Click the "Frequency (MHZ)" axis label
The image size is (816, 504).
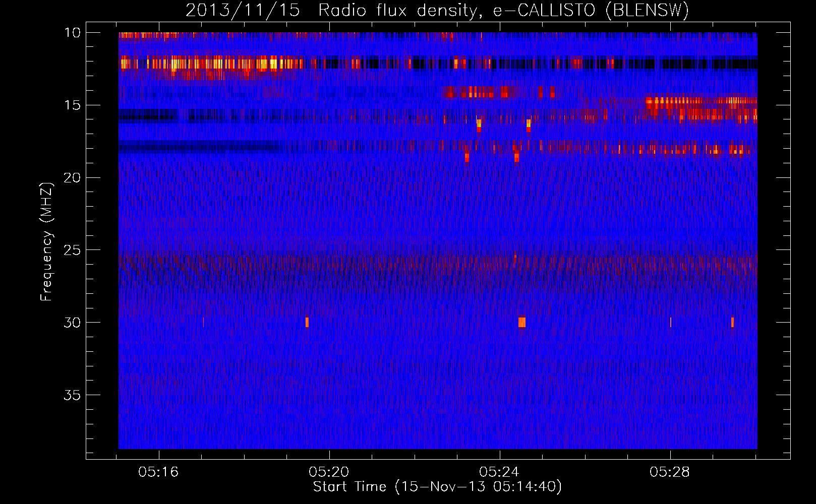[x=46, y=242]
